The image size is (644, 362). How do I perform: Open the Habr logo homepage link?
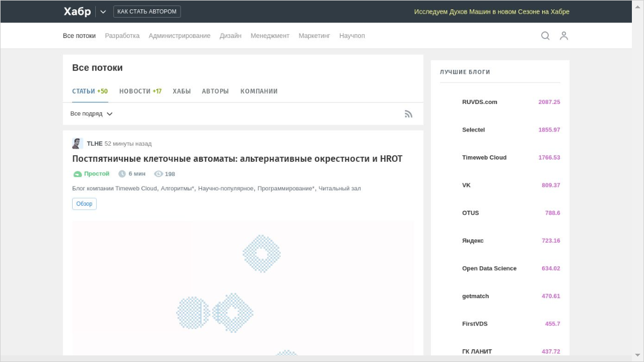coord(77,12)
